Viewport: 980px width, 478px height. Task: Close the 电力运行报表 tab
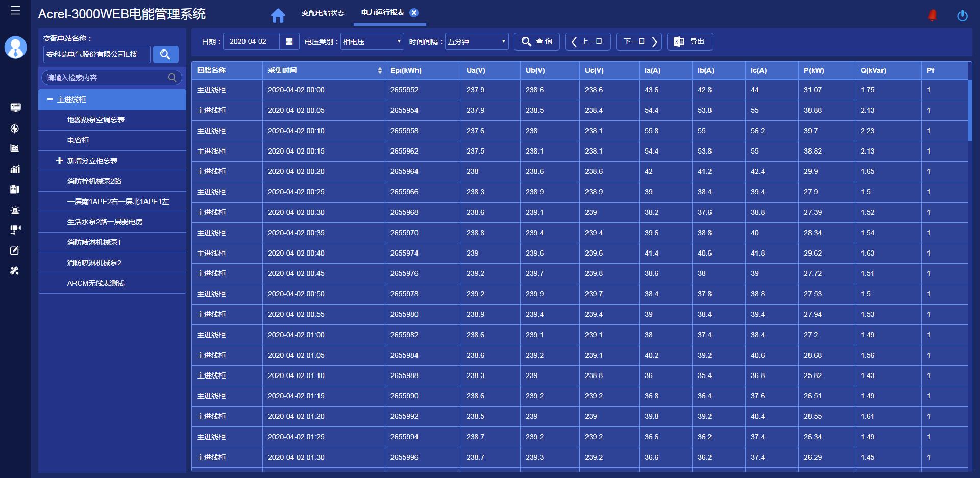(414, 13)
